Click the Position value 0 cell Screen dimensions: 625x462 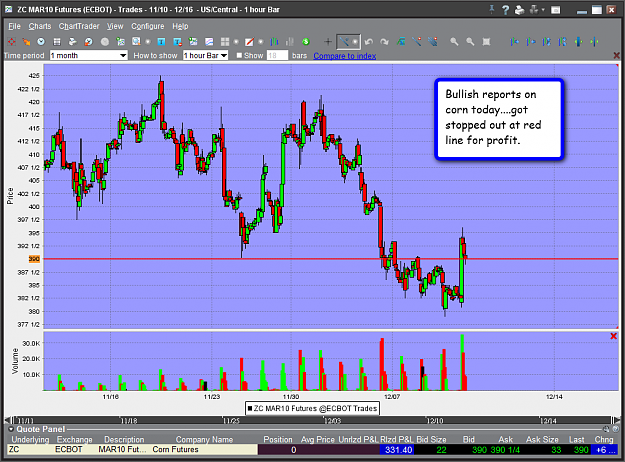tap(293, 450)
